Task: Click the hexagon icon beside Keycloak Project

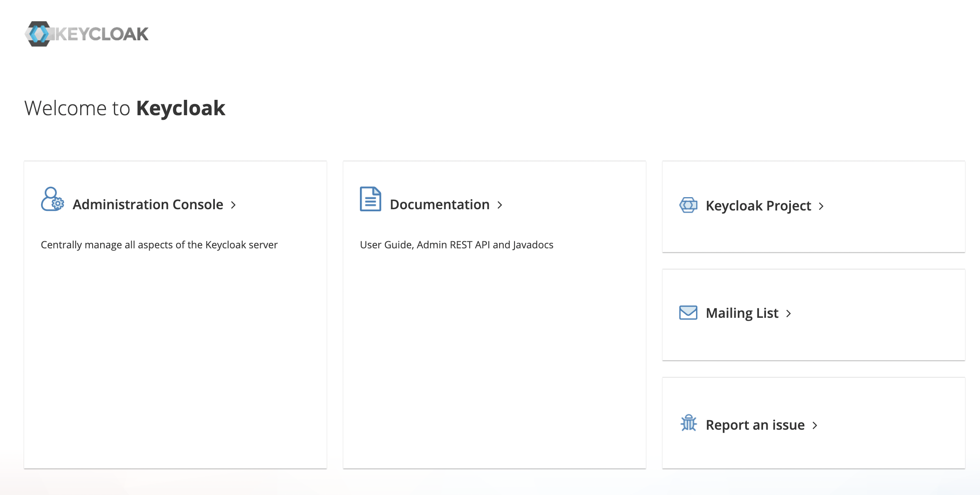Action: pyautogui.click(x=688, y=205)
